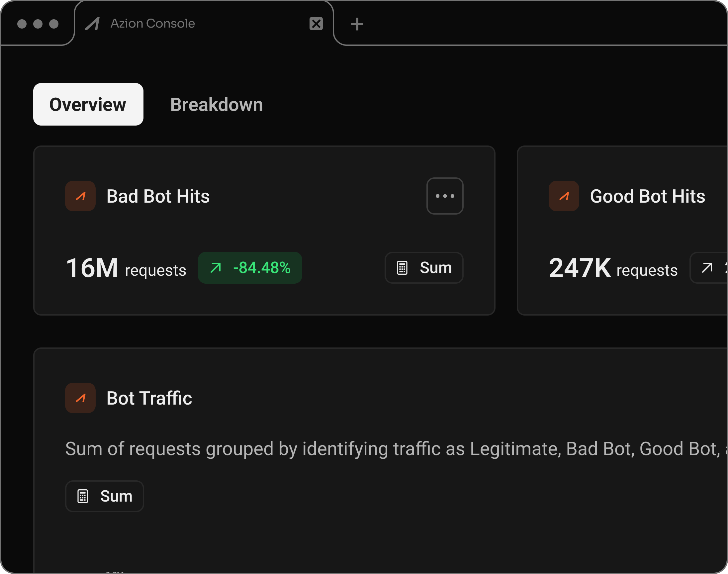Click the Sum button on Bad Bot Hits card
The image size is (728, 574).
424,268
